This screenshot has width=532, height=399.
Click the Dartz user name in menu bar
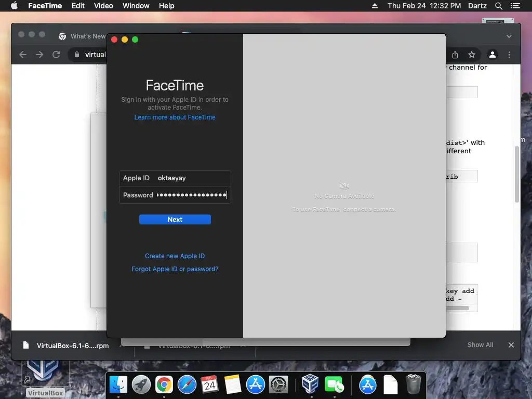pos(477,6)
